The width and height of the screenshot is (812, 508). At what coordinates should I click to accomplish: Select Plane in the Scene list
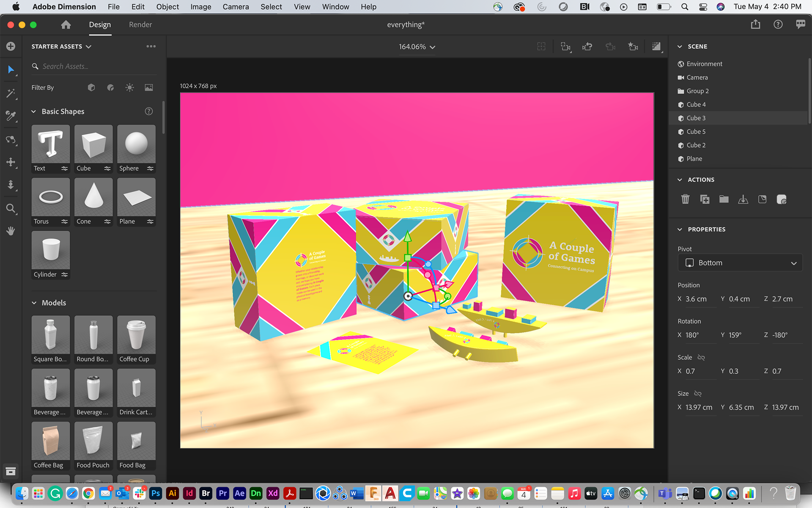click(x=739, y=159)
